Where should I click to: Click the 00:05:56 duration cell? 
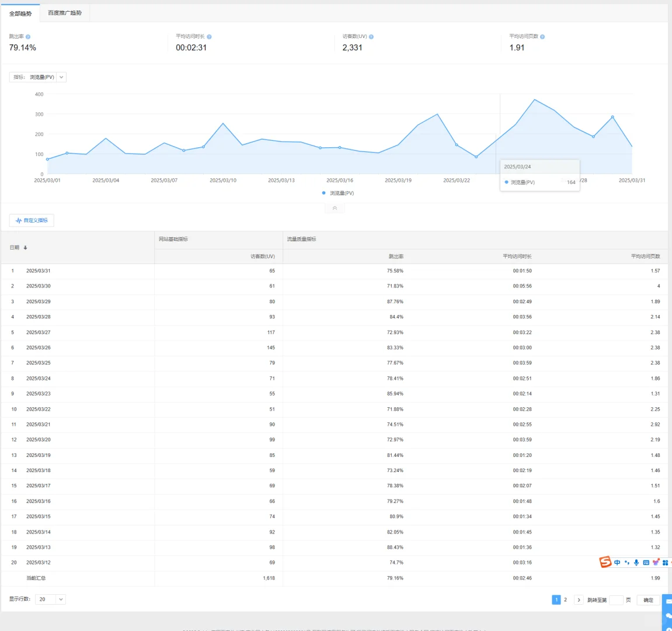pyautogui.click(x=522, y=286)
